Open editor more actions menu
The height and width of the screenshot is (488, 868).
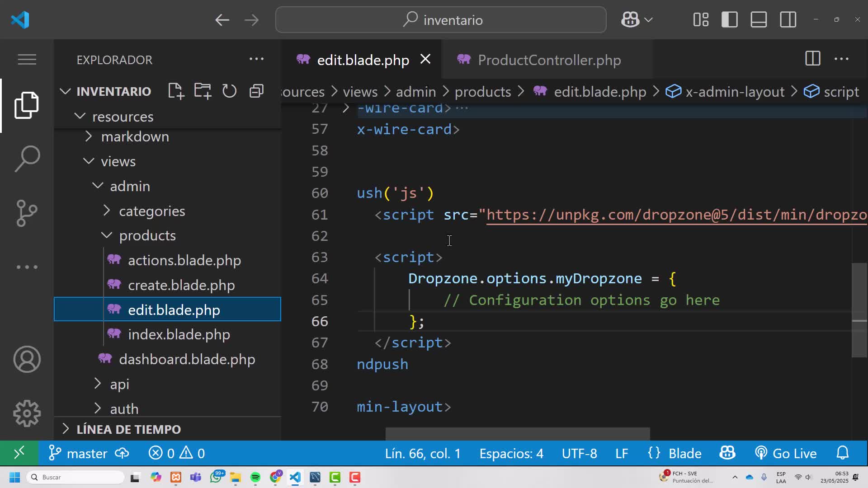tap(841, 59)
